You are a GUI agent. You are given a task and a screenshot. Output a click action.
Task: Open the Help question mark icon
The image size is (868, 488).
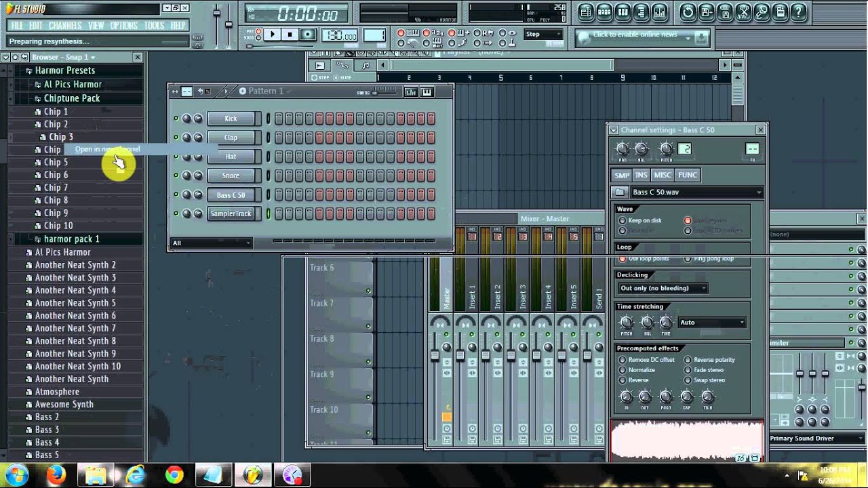[x=798, y=12]
